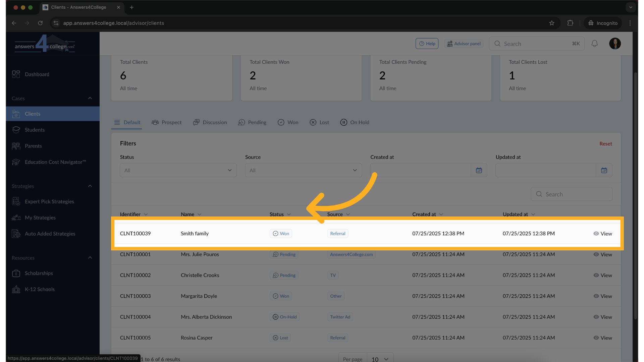Click the Created at calendar icon

point(479,170)
